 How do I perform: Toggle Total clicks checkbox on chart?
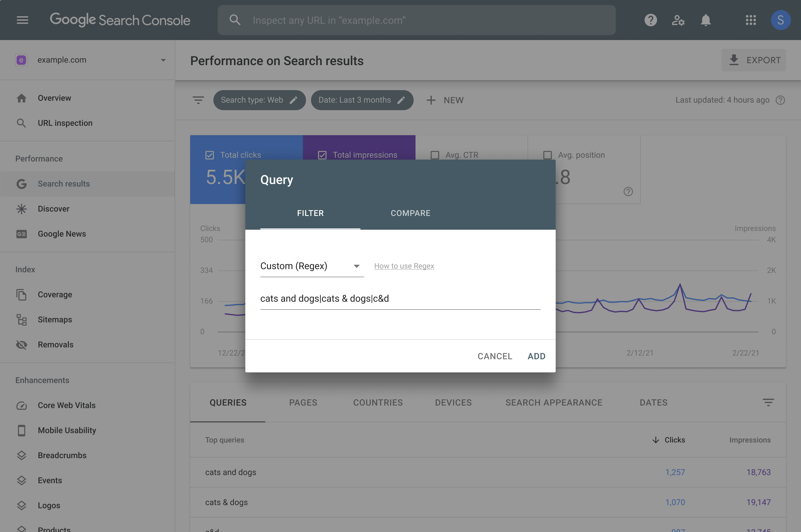[209, 154]
